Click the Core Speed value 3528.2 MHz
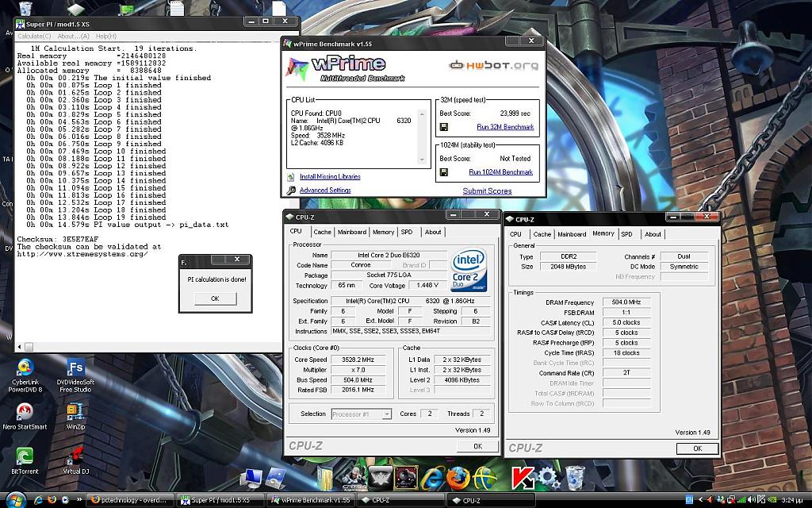 pyautogui.click(x=358, y=360)
